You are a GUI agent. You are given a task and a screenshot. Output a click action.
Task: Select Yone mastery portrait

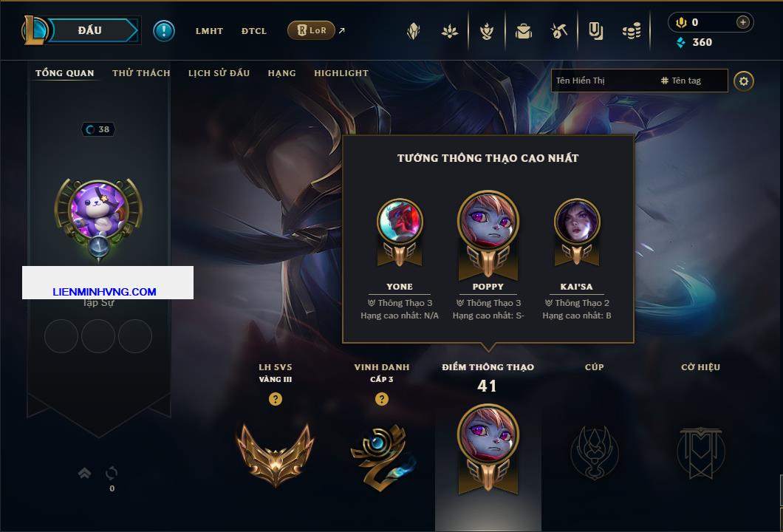click(400, 221)
